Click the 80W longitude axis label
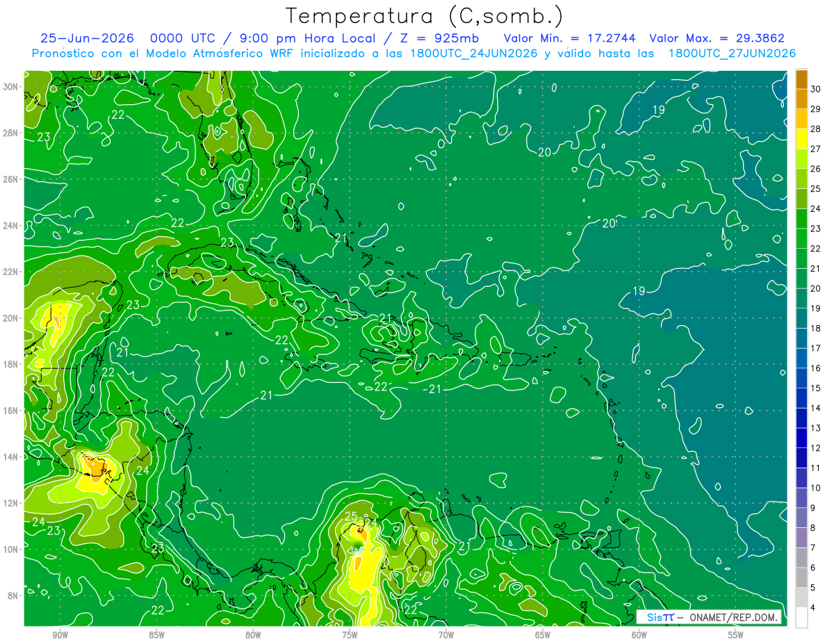 click(253, 635)
